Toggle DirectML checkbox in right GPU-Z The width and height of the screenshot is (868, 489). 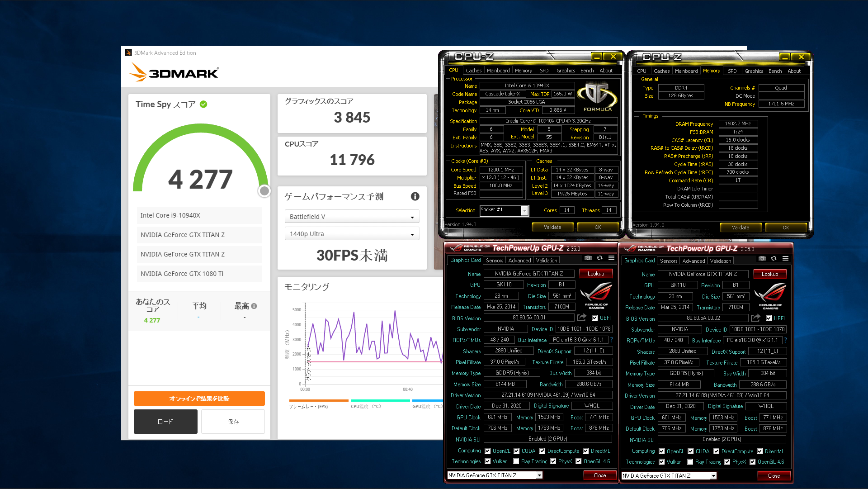(x=759, y=451)
